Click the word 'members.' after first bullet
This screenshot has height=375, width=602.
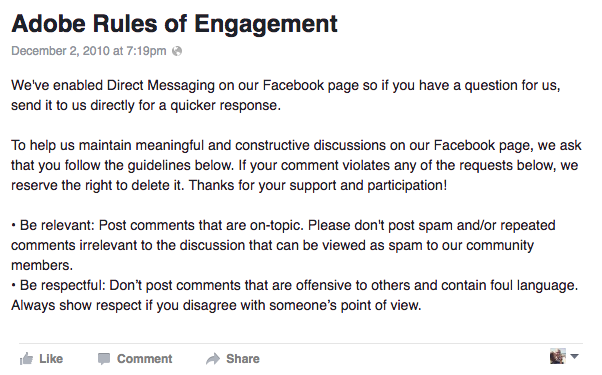42,265
